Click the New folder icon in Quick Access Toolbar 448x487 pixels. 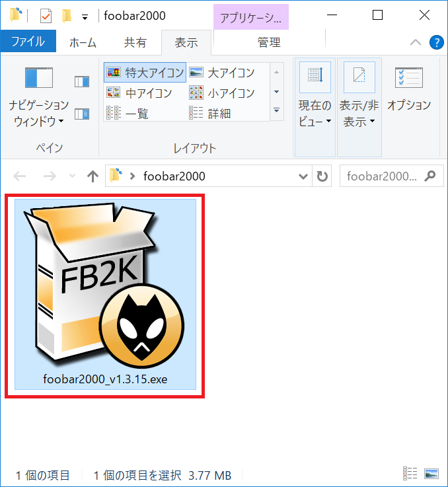67,16
